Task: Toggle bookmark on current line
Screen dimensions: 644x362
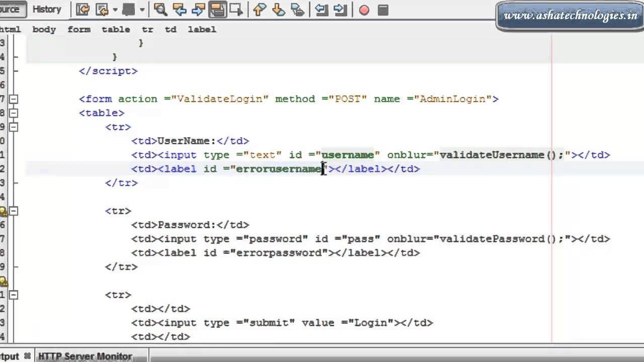Action: point(297,10)
